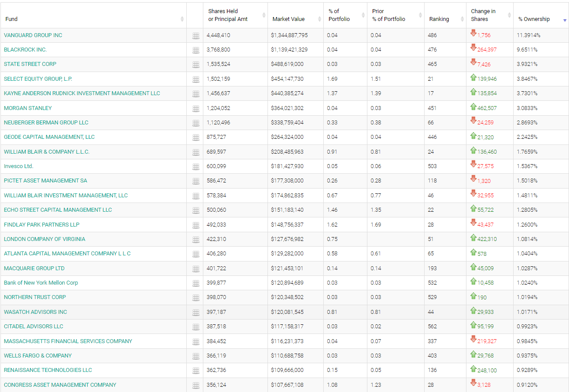Open SELECT EQUITY GROUP, L.P. link
The image size is (569, 392).
click(38, 79)
